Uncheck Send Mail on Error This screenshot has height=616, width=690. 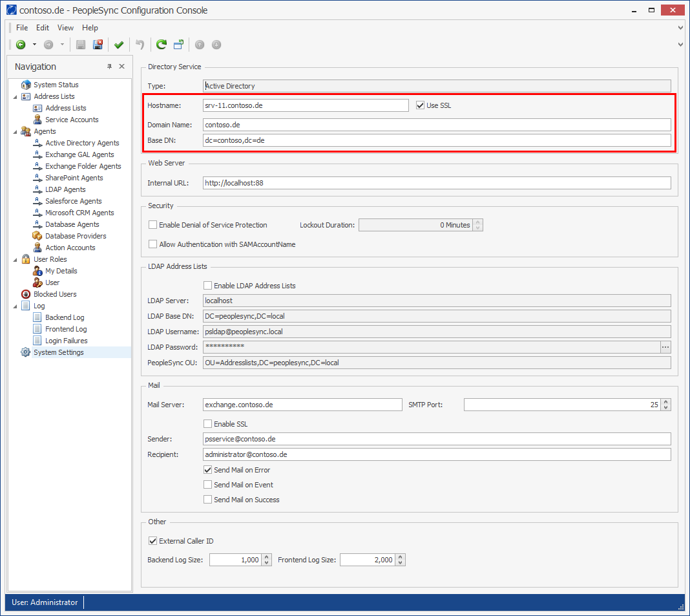pos(207,470)
